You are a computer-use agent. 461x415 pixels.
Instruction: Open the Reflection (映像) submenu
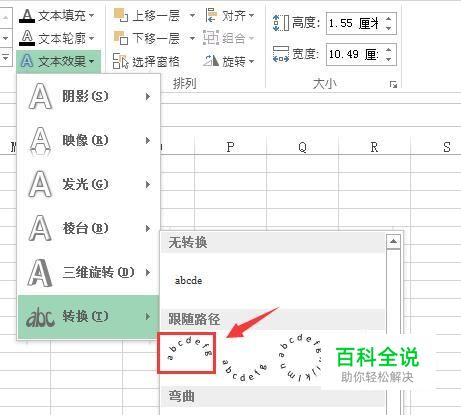click(89, 140)
